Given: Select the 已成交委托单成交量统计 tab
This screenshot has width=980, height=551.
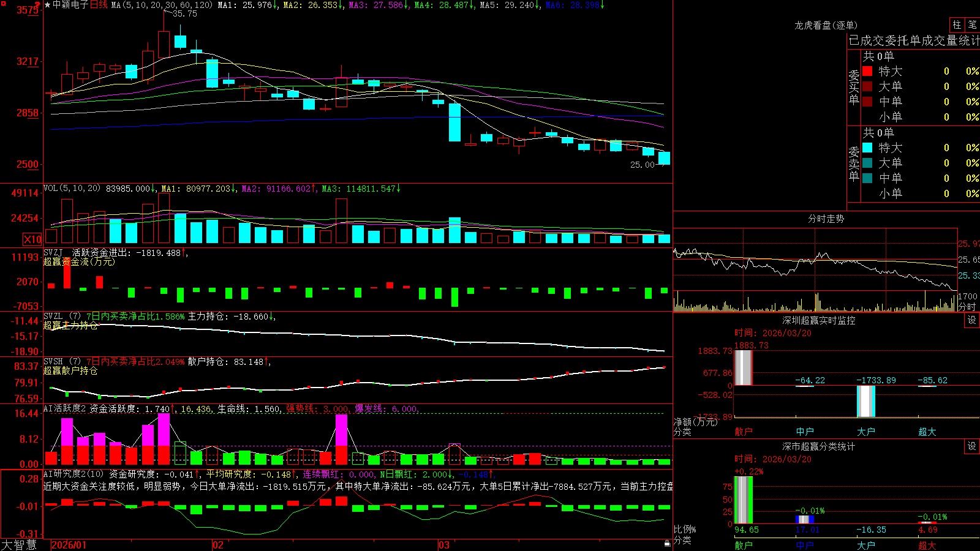Looking at the screenshot, I should 914,40.
